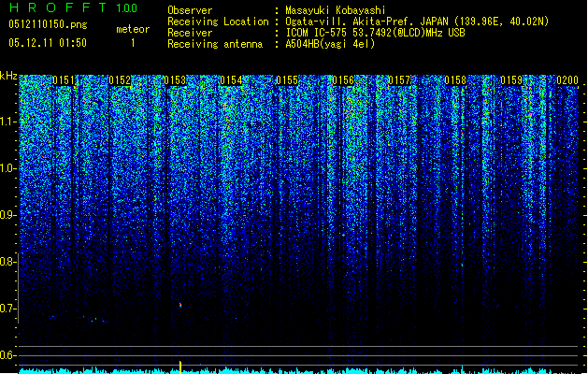Viewport: 588px width, 374px height.
Task: Click the Receiving Location label
Action: [218, 22]
